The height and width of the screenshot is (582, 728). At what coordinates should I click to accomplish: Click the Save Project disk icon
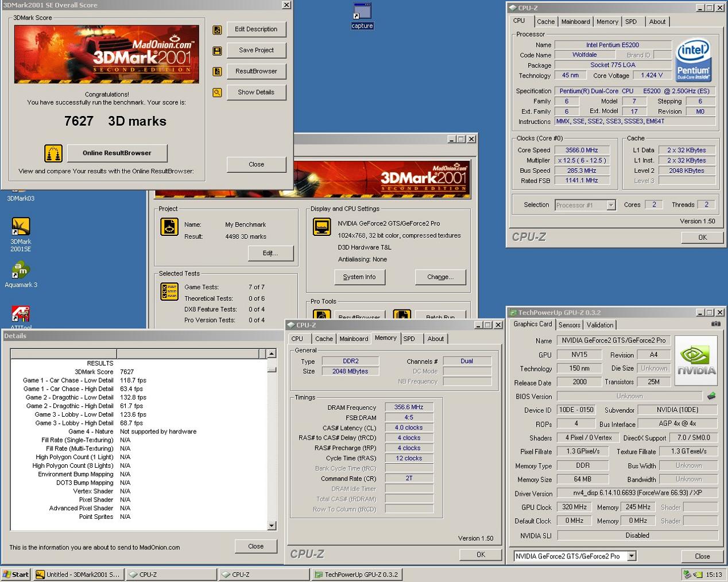click(217, 51)
